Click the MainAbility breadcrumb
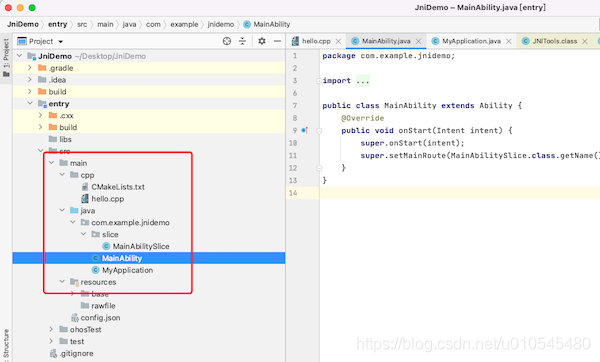Screen dimensions: 600x362 [x=272, y=24]
